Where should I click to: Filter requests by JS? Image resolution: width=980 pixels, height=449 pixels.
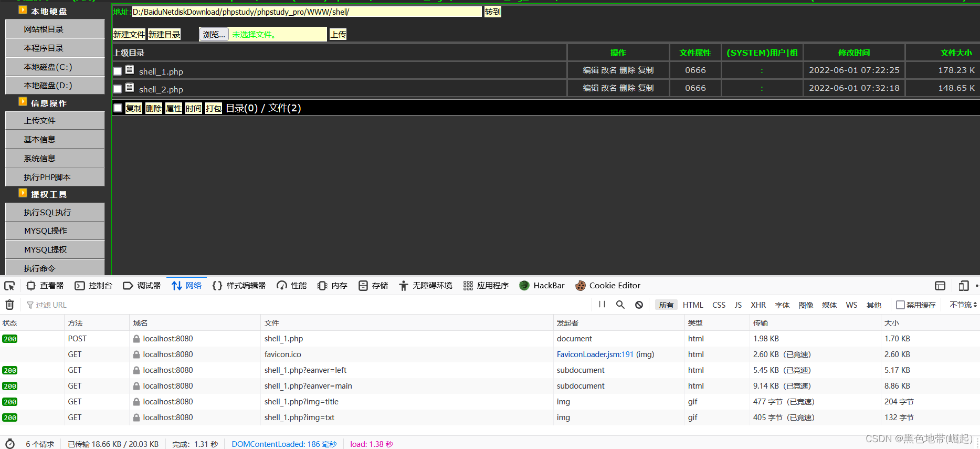pyautogui.click(x=738, y=305)
